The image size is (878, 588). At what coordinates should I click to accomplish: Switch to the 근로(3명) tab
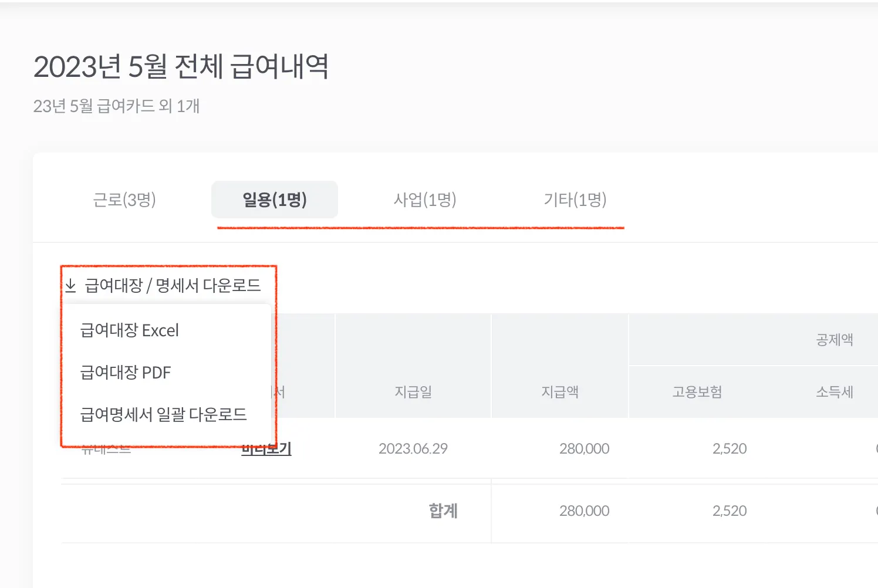coord(124,200)
